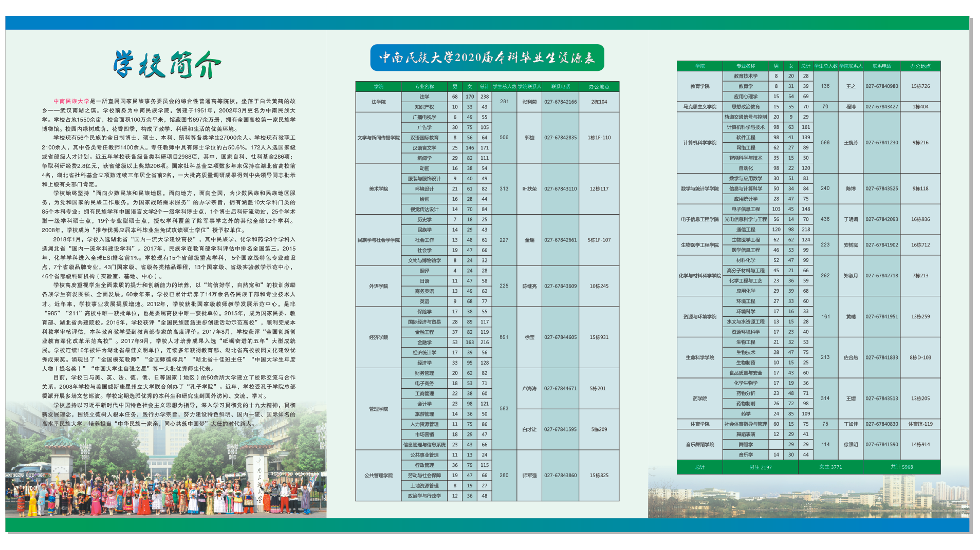Click contact name 徐莹

point(529,337)
